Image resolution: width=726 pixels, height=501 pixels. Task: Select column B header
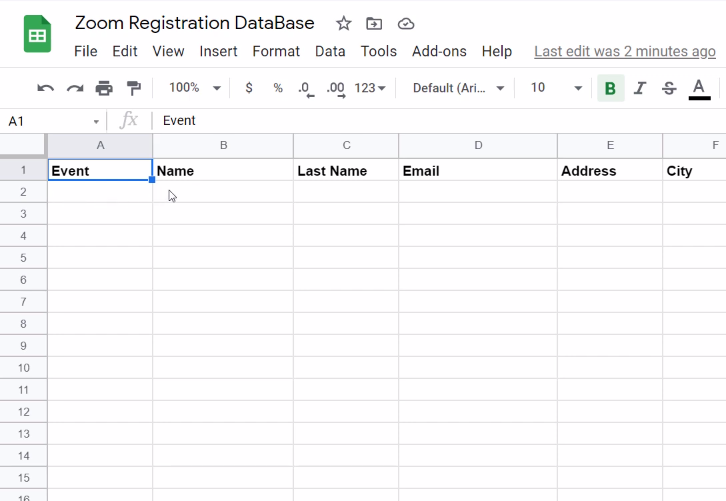tap(223, 145)
